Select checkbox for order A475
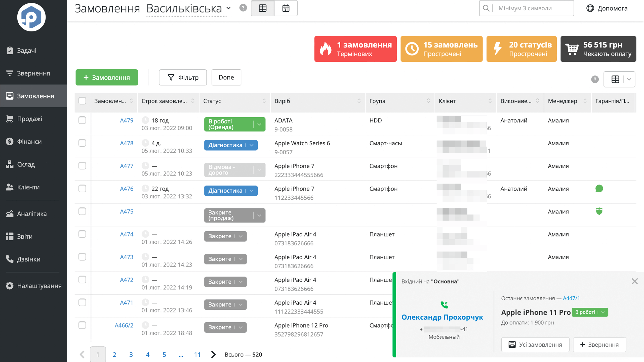The height and width of the screenshot is (362, 644). pos(82,211)
